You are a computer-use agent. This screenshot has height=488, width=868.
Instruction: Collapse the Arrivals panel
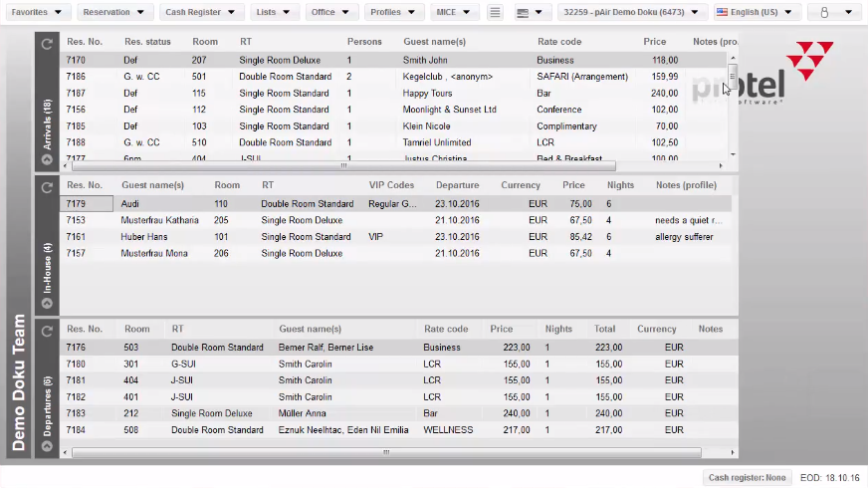pos(47,159)
